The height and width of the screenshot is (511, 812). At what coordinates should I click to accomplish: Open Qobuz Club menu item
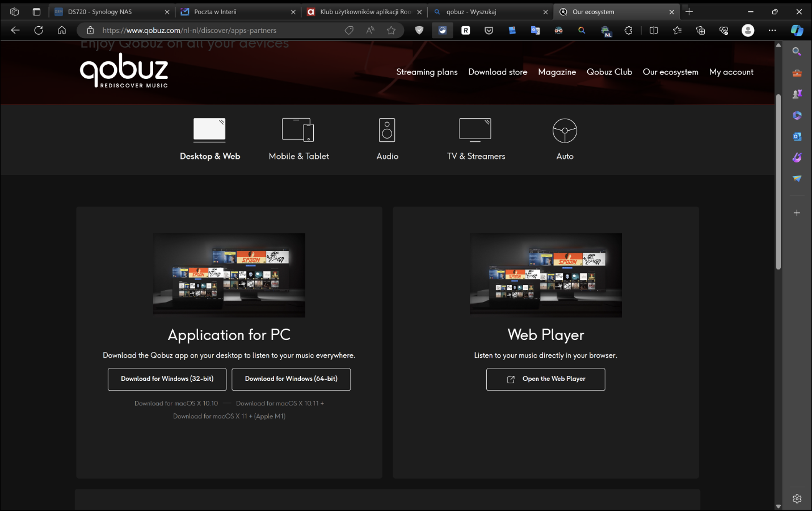coord(609,72)
